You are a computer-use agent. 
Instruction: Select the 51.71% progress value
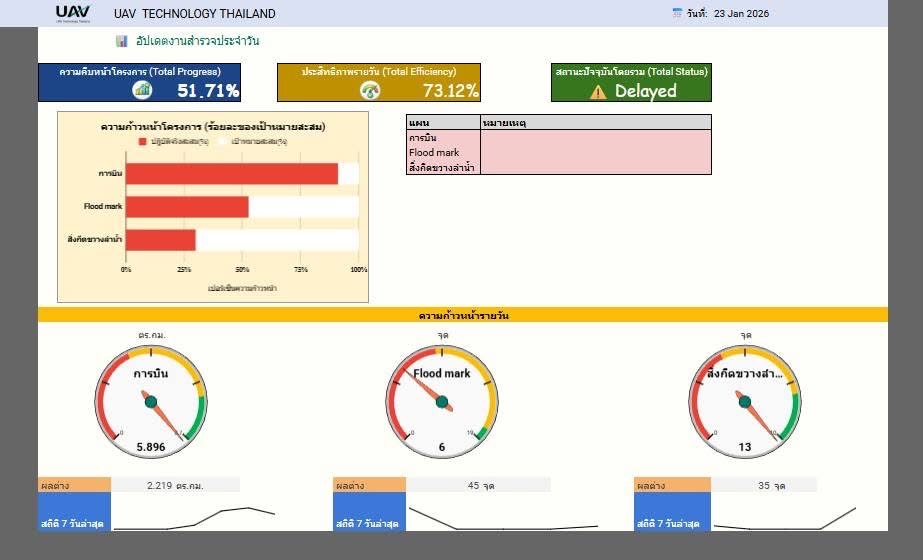208,91
